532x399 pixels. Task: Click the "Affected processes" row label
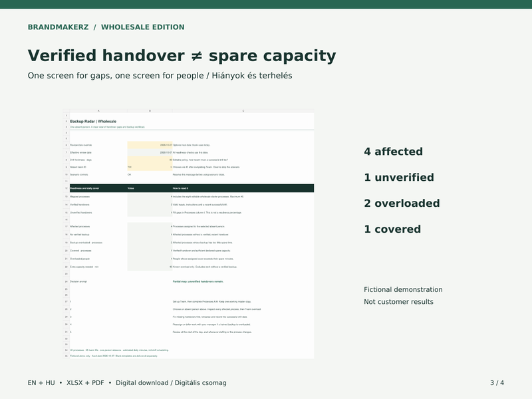[80, 226]
